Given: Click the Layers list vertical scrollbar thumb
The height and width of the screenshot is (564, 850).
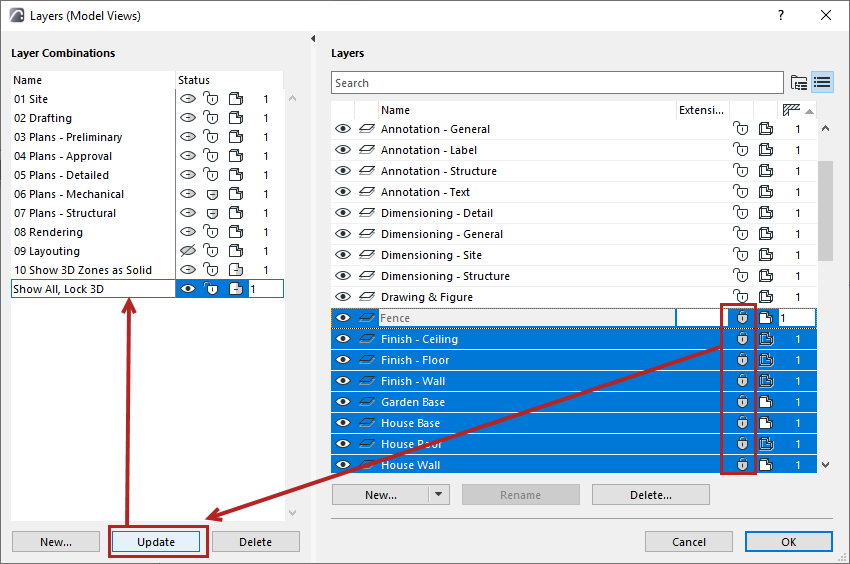Looking at the screenshot, I should pos(825,210).
